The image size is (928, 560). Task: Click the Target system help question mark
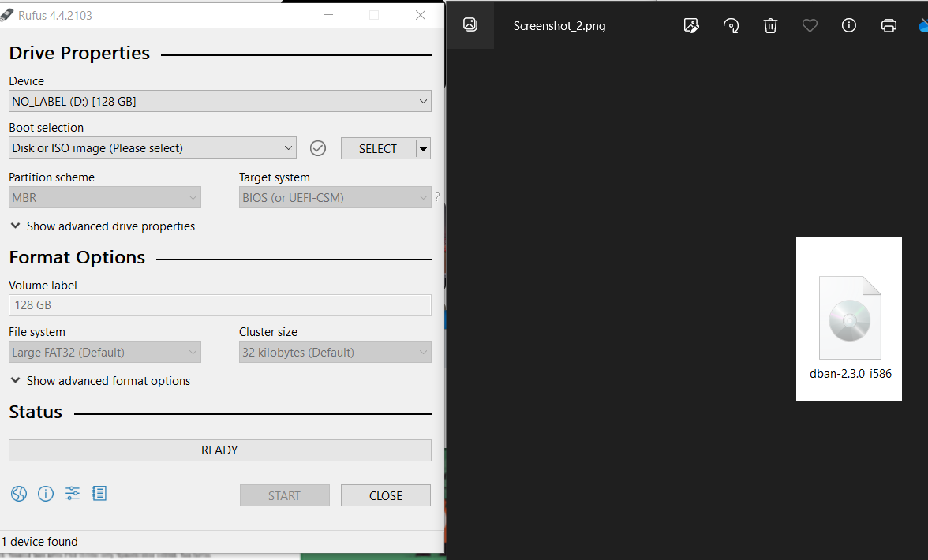click(x=437, y=197)
